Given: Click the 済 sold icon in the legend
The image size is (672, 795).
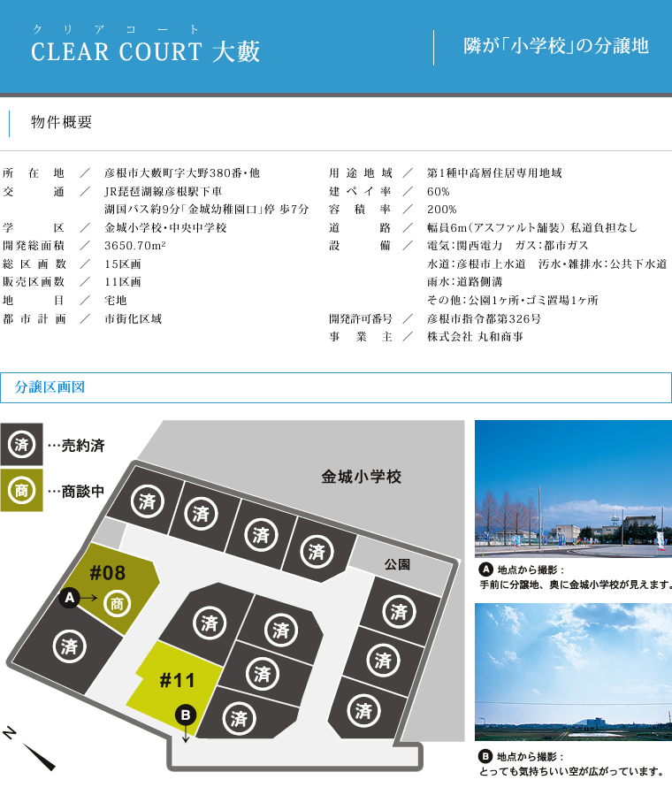Looking at the screenshot, I should (x=21, y=445).
